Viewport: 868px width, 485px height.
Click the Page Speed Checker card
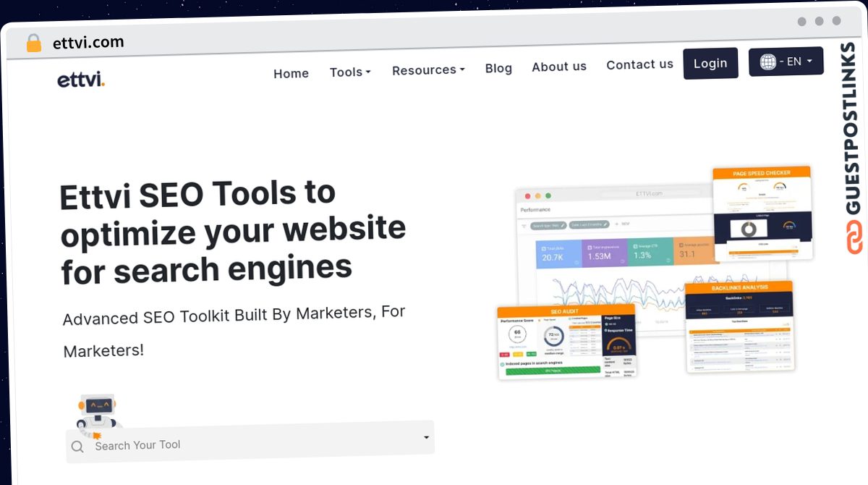click(762, 214)
